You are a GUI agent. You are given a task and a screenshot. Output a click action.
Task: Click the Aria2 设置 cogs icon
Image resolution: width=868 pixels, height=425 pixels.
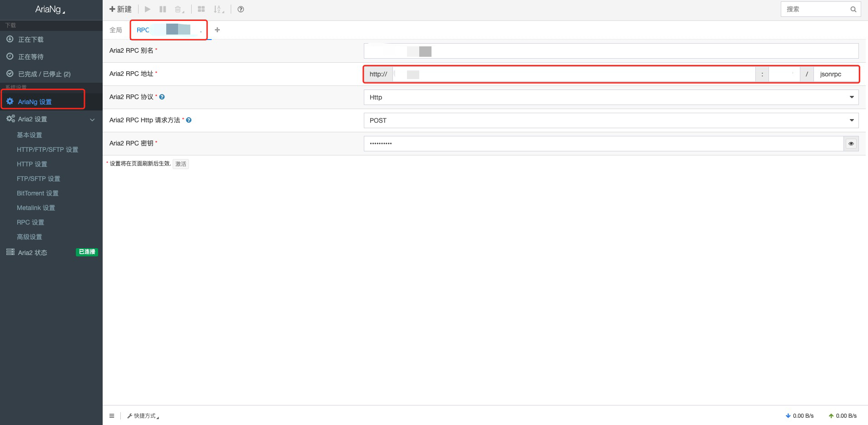pos(10,119)
